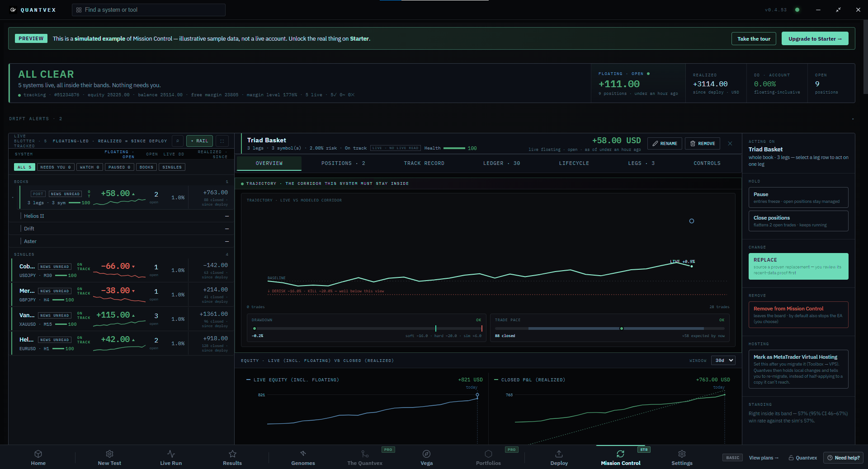The image size is (868, 469).
Task: Filter the blotter by WATCH 0
Action: (x=90, y=167)
